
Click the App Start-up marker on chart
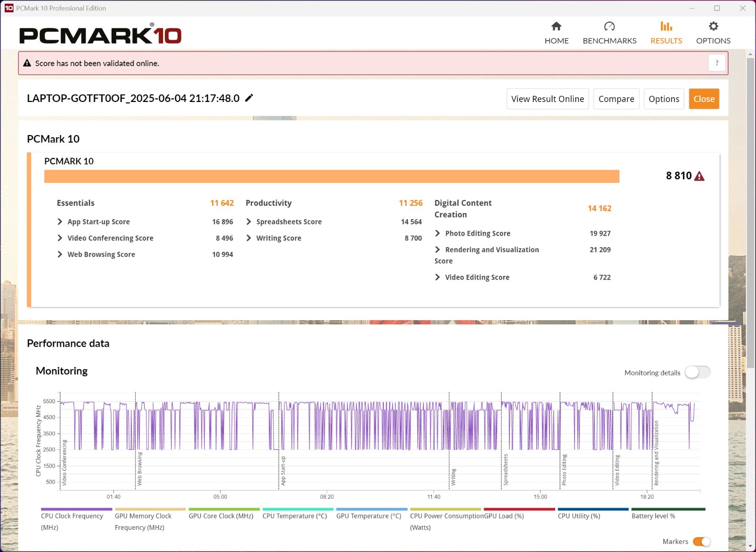click(x=283, y=470)
